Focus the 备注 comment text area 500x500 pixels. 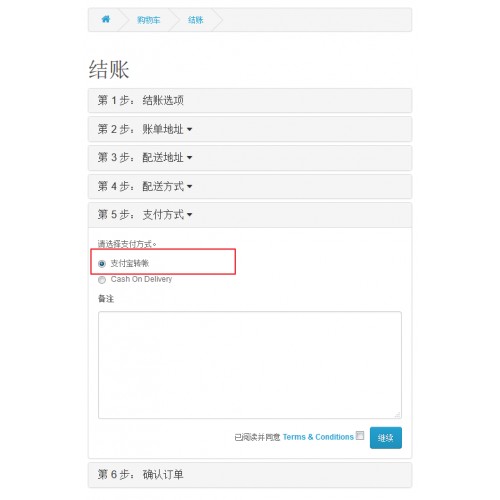[250, 365]
